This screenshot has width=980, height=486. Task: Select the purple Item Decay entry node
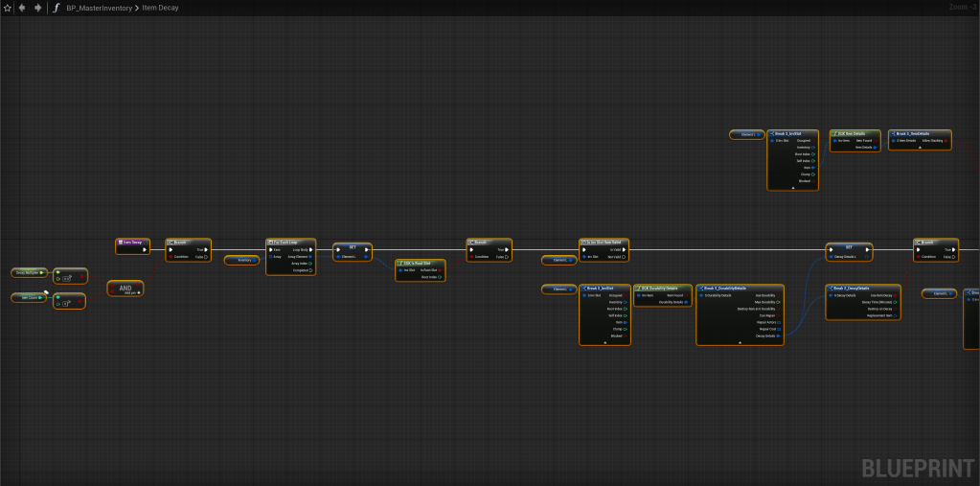132,243
